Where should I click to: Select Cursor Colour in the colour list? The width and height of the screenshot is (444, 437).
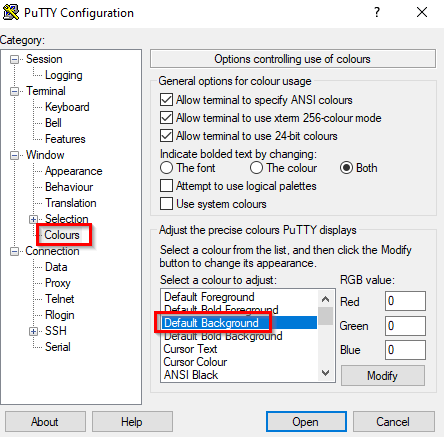point(195,362)
